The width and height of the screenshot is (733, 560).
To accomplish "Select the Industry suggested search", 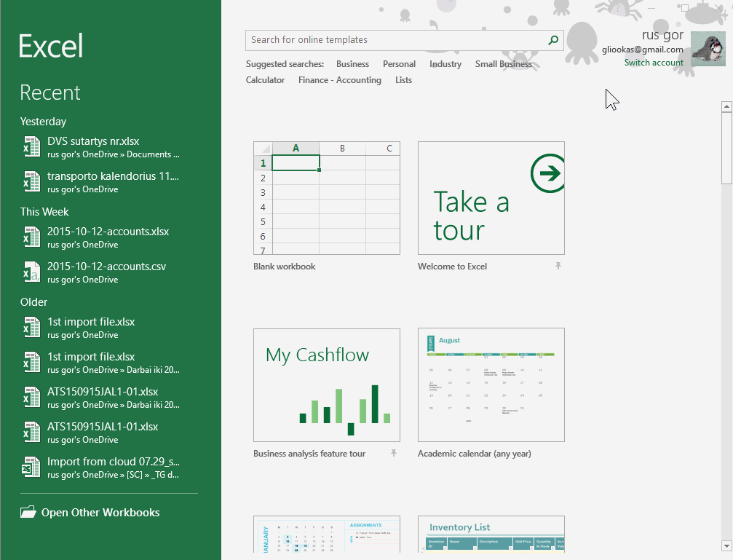I will [445, 64].
